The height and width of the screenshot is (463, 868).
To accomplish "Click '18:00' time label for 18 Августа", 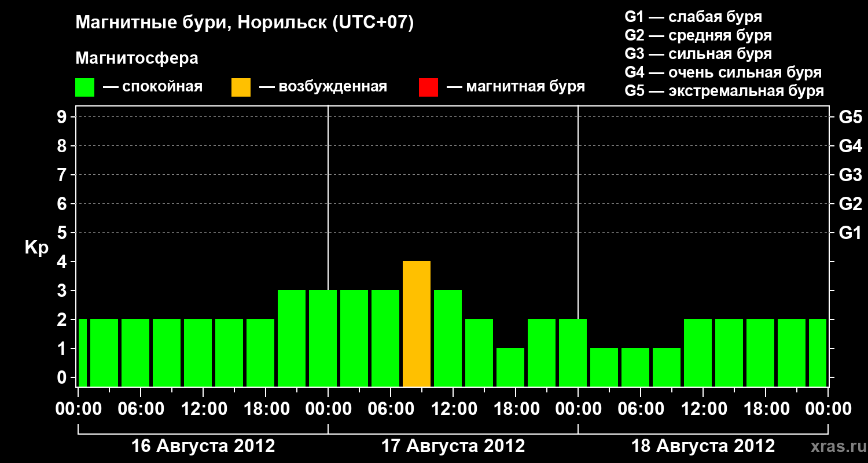I will point(766,409).
